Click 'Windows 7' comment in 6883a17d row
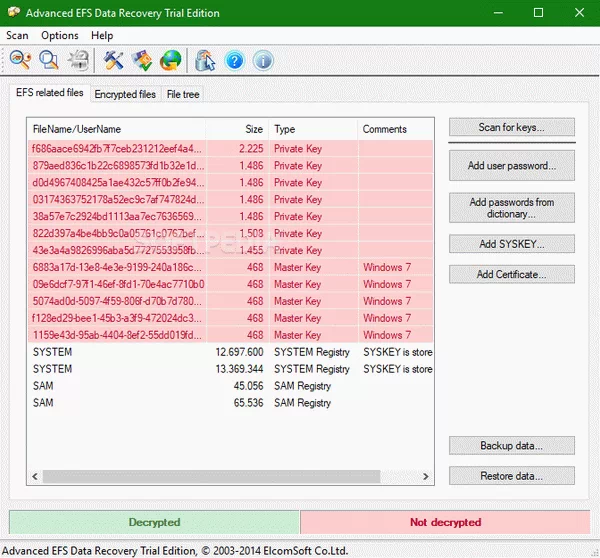Screen dimensions: 600x558 [387, 267]
